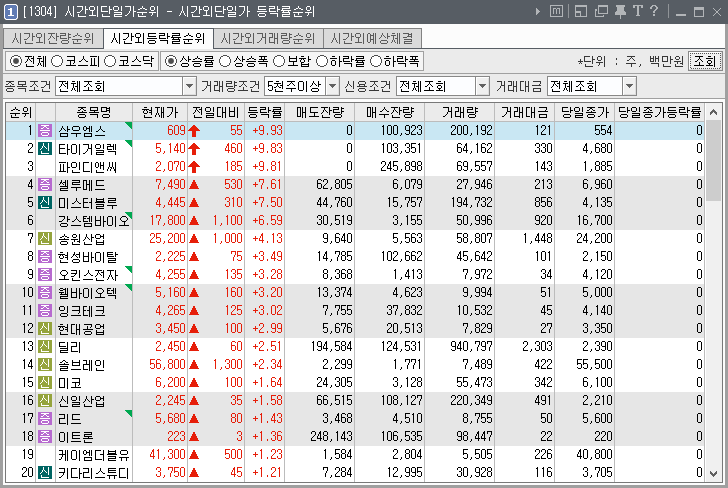Viewport: 728px width, 488px height.
Task: Sort by the 거래량 column header
Action: (x=460, y=112)
